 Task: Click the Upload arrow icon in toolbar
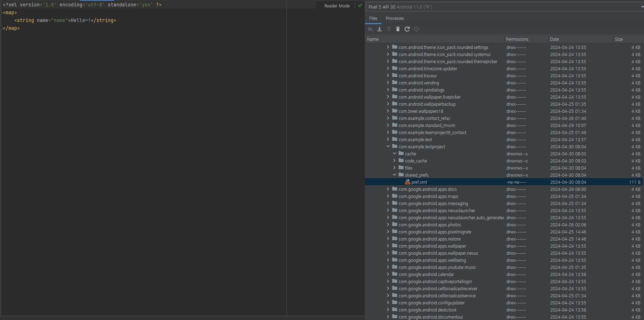(389, 29)
